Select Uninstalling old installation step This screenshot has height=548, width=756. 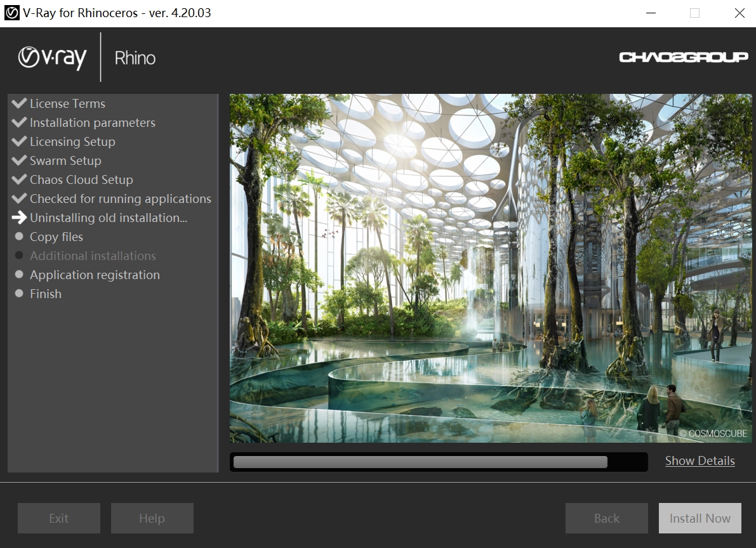109,218
